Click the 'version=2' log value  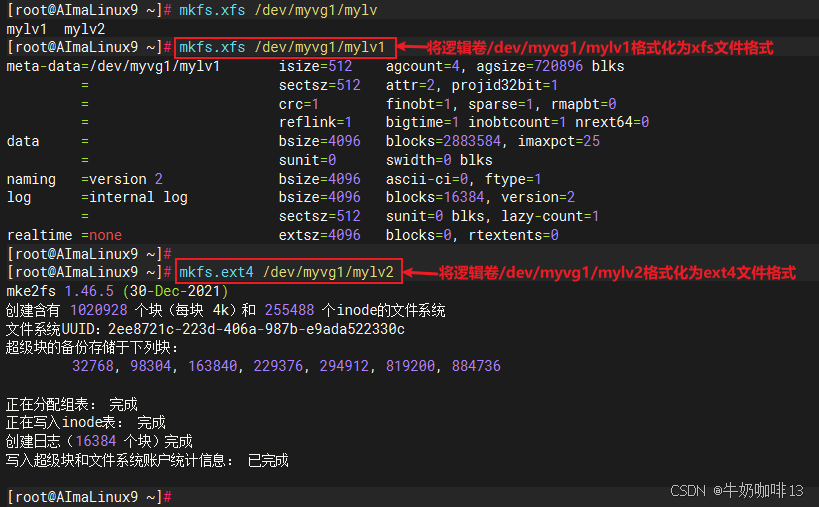coord(538,197)
